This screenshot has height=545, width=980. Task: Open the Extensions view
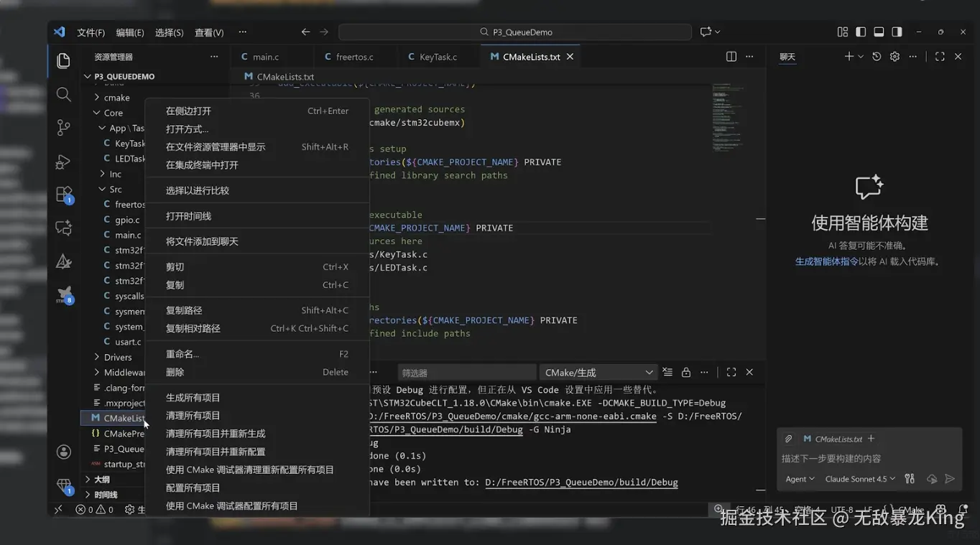click(x=63, y=195)
